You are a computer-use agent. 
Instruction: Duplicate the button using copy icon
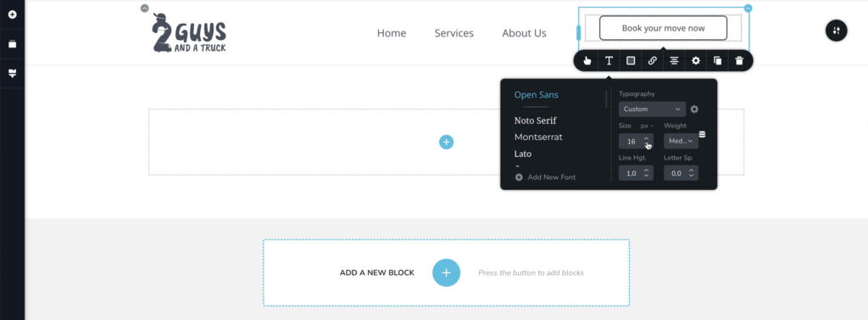(x=717, y=61)
